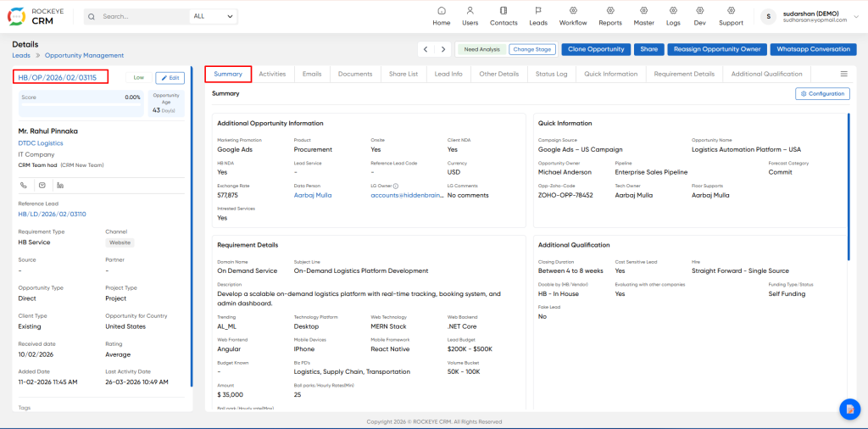The image size is (868, 429).
Task: Click the user avatar S circle
Action: point(768,17)
